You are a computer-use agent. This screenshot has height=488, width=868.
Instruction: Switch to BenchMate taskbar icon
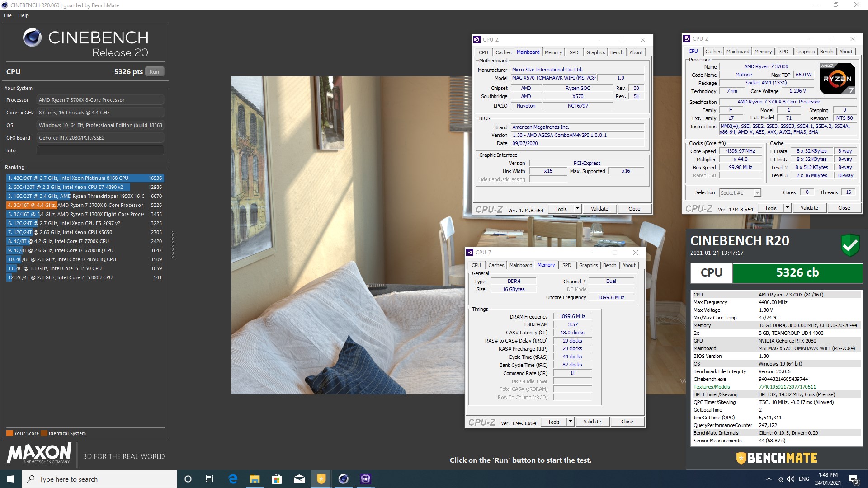pyautogui.click(x=321, y=479)
